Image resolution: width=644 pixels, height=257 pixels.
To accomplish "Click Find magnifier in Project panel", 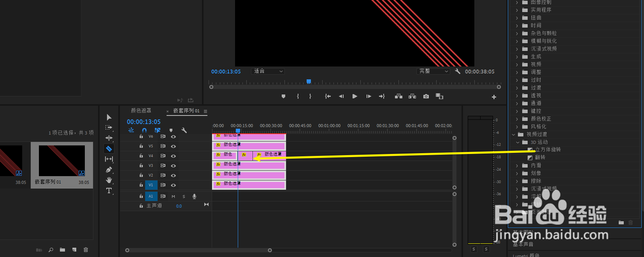I will point(51,250).
